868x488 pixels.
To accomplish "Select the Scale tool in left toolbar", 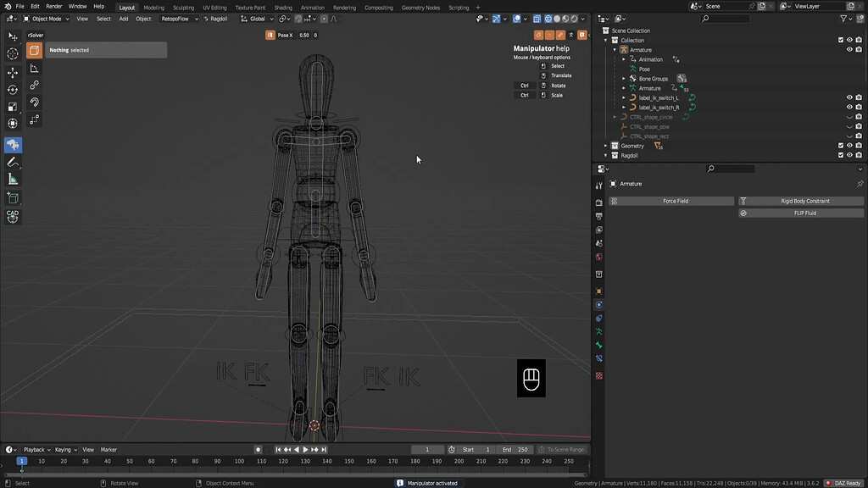I will (13, 107).
